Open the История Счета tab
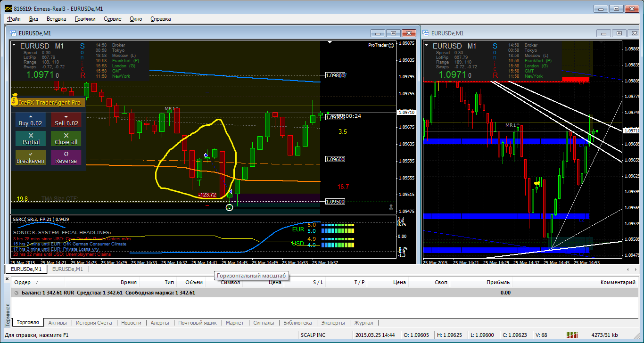Image resolution: width=644 pixels, height=343 pixels. pyautogui.click(x=94, y=323)
